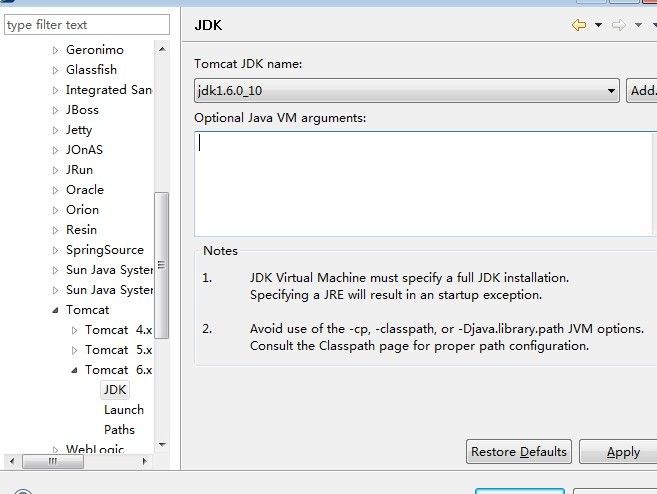Expand the Orion tree node
The width and height of the screenshot is (657, 494).
pos(55,210)
